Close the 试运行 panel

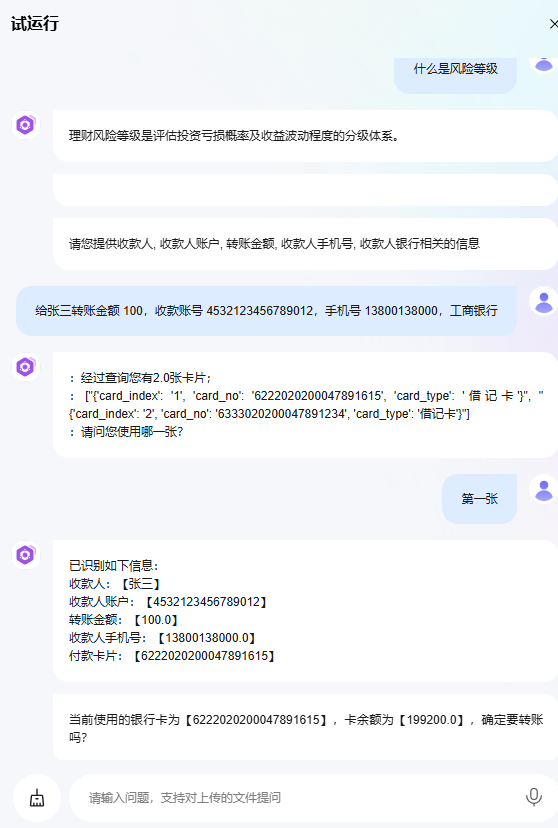coord(553,24)
